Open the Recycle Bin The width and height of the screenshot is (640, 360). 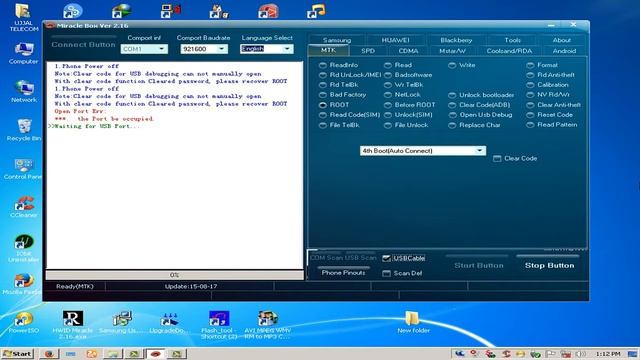(x=24, y=130)
